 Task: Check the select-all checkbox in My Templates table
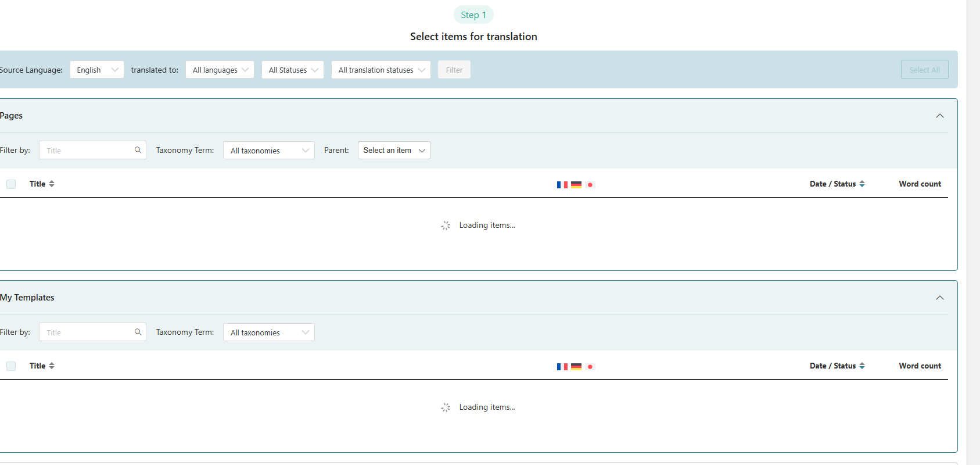(x=11, y=366)
